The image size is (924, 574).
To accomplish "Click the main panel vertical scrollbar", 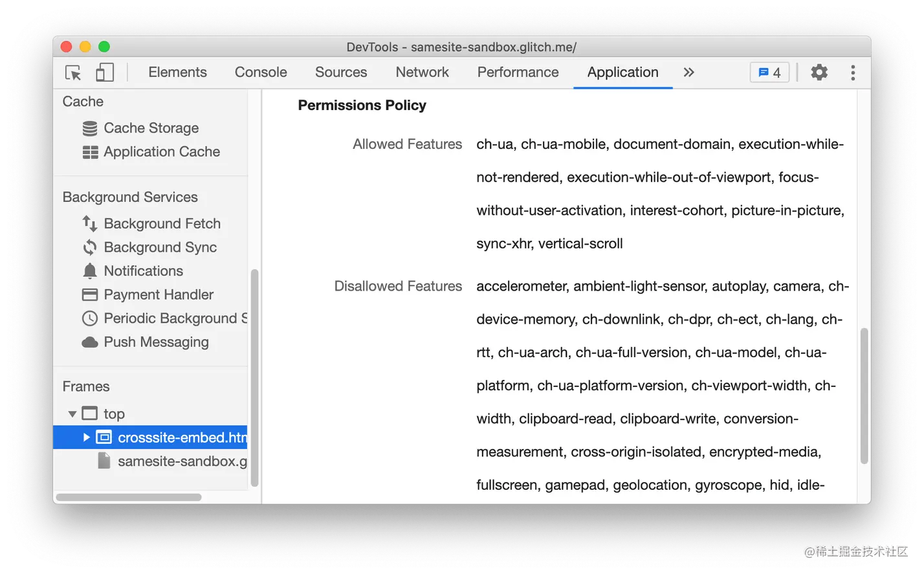I will pyautogui.click(x=864, y=396).
